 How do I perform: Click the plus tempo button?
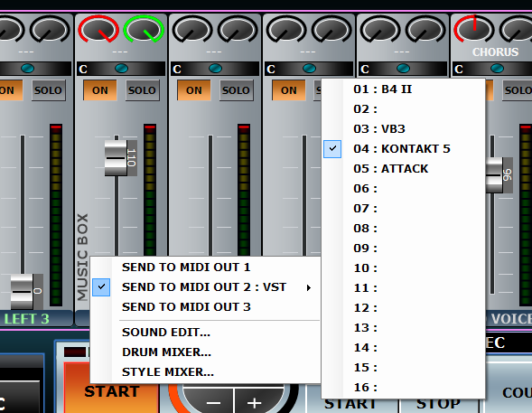tap(254, 402)
